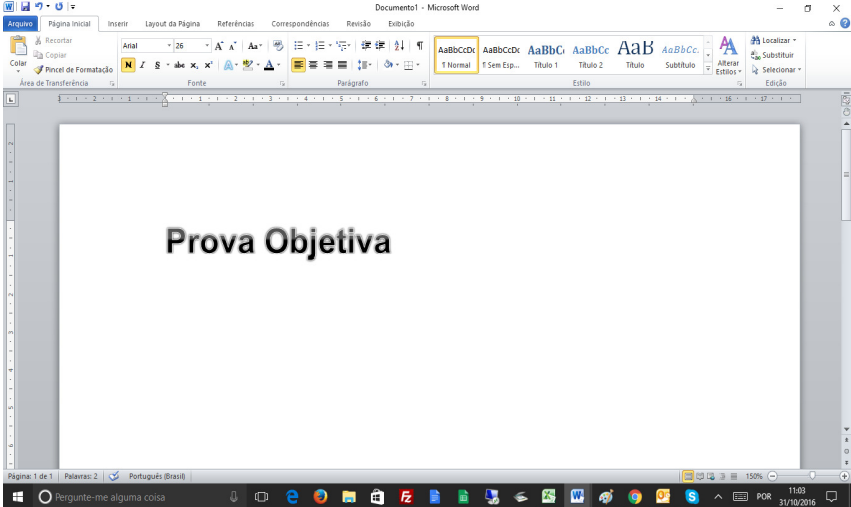
Task: Toggle superscript formatting
Action: tap(208, 65)
